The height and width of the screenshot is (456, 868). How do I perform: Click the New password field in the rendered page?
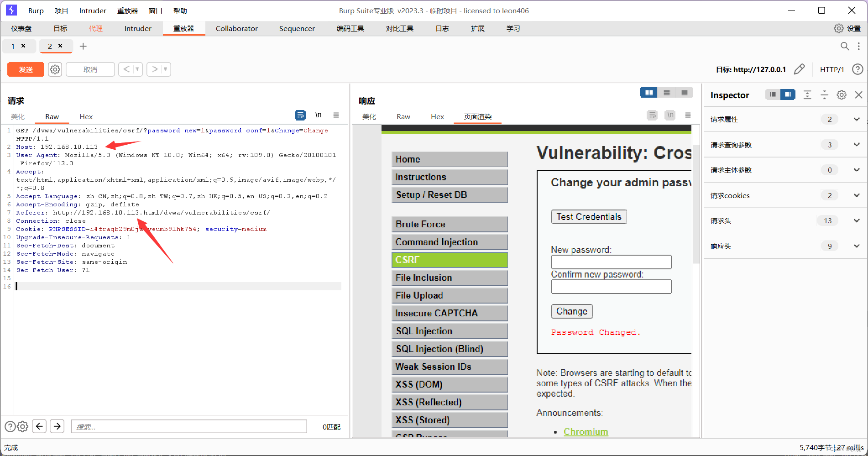click(611, 262)
